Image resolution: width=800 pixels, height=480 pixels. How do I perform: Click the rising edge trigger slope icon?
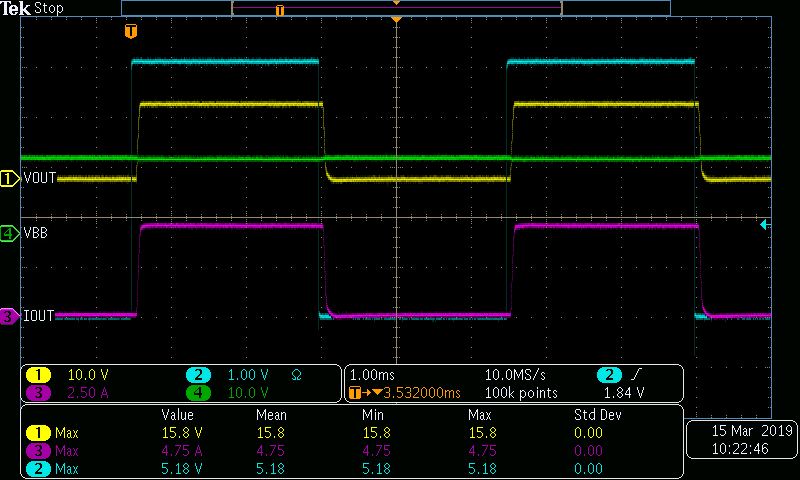[x=636, y=375]
